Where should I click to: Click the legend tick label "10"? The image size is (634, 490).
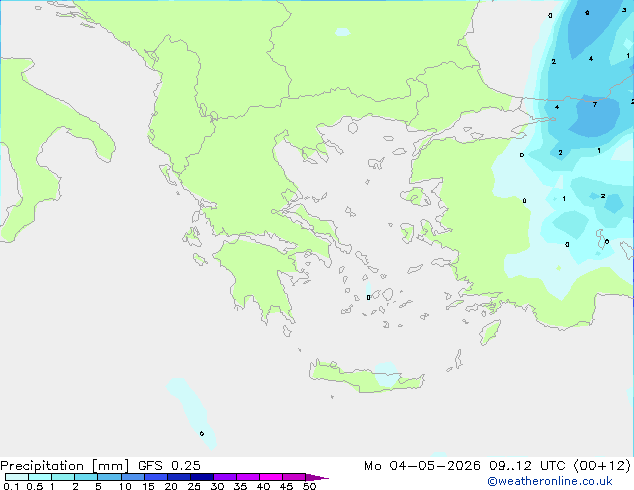pyautogui.click(x=125, y=486)
